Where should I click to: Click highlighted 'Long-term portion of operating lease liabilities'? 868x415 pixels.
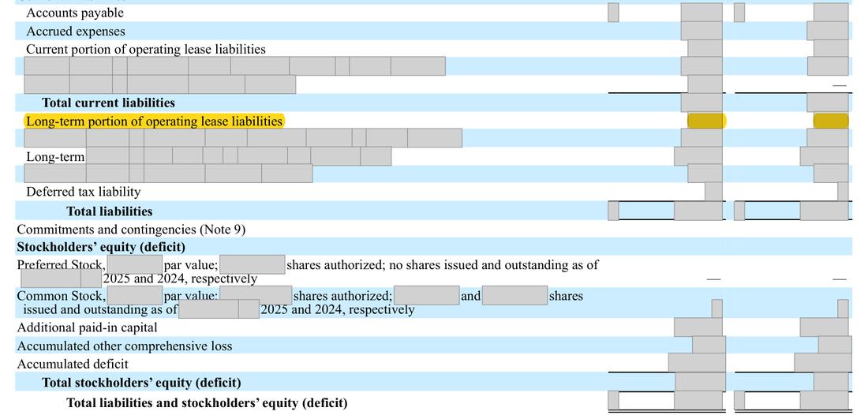[x=155, y=121]
